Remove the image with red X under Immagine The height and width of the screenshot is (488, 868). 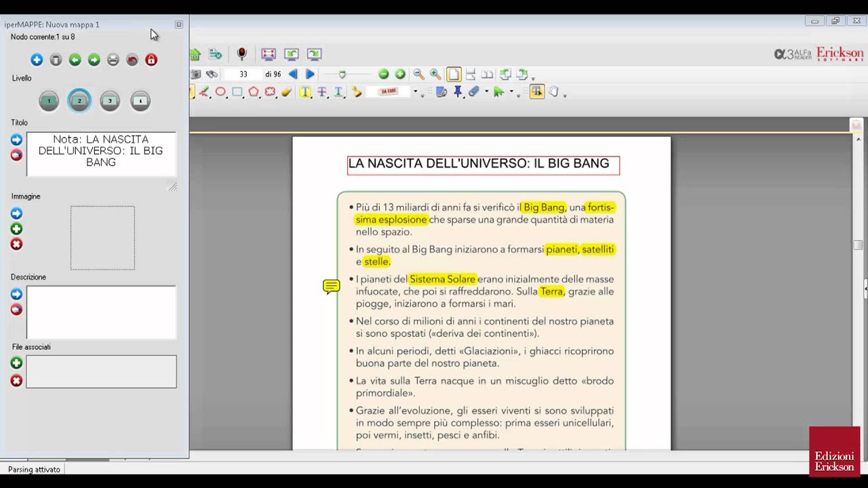[16, 244]
